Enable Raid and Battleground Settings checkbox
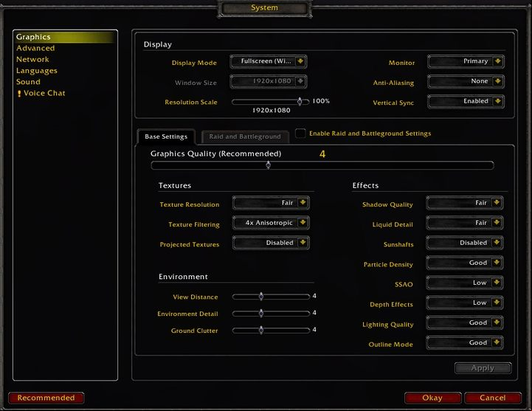Viewport: 532px width, 411px height. pyautogui.click(x=300, y=134)
